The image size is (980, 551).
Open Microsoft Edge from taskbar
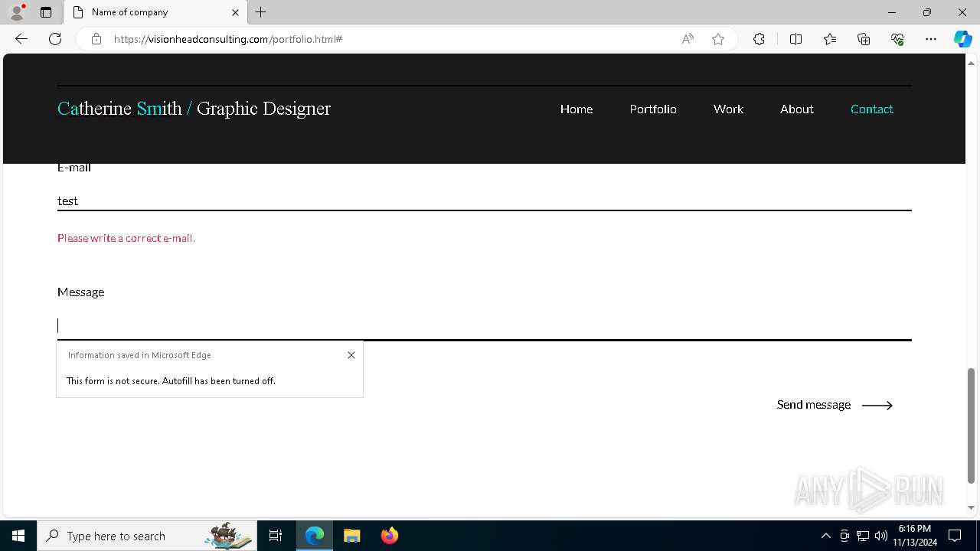click(315, 536)
